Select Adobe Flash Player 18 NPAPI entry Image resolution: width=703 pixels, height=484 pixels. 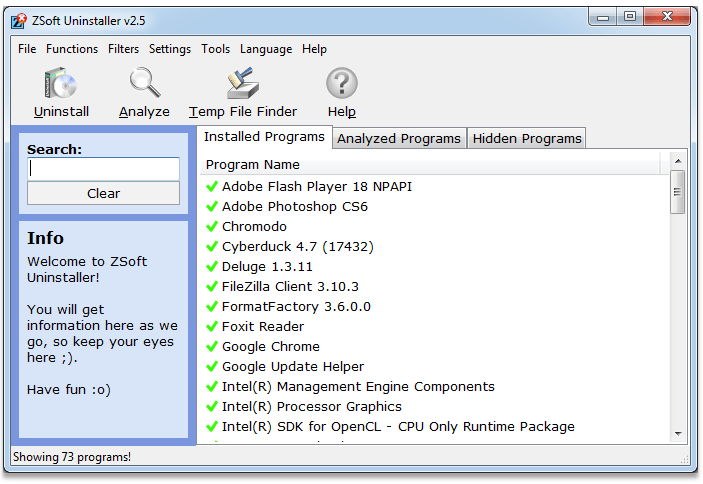coord(317,186)
